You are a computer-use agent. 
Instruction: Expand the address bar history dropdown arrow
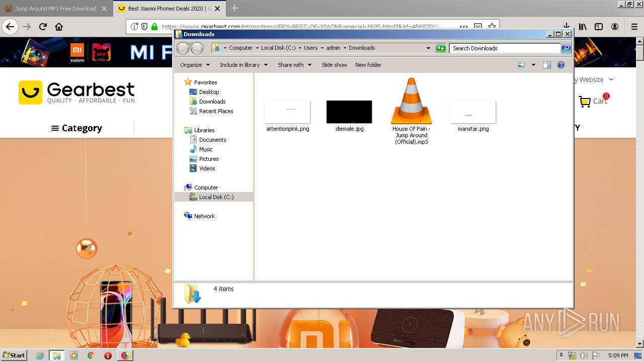tap(428, 48)
